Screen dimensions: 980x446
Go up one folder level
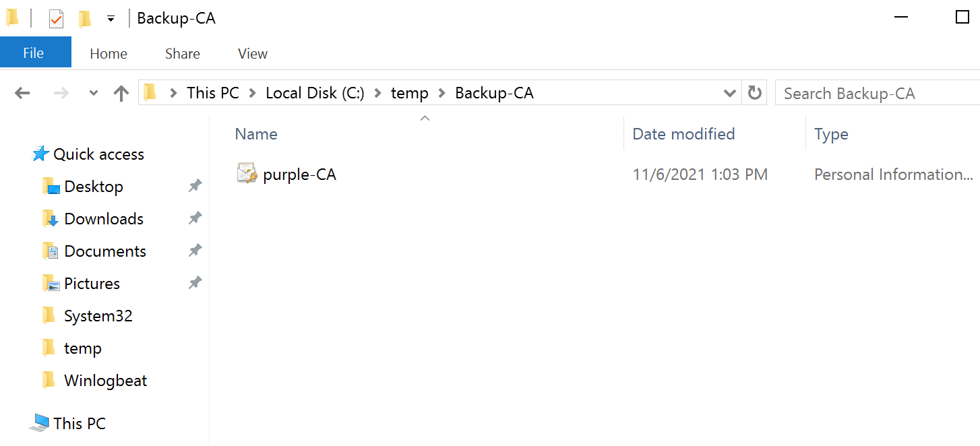click(121, 93)
